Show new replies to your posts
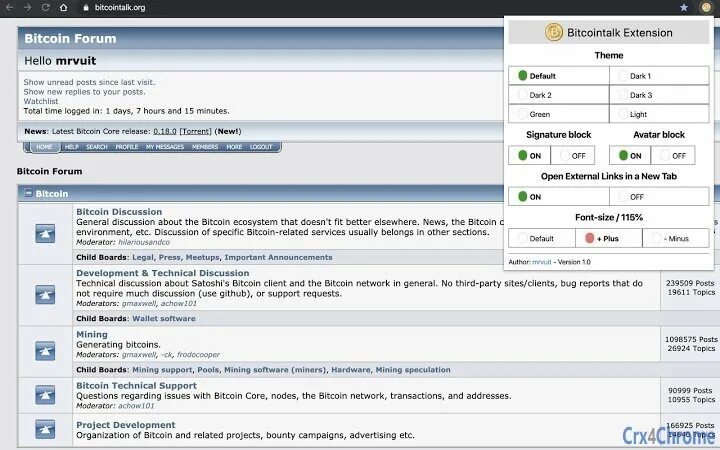 pyautogui.click(x=84, y=92)
